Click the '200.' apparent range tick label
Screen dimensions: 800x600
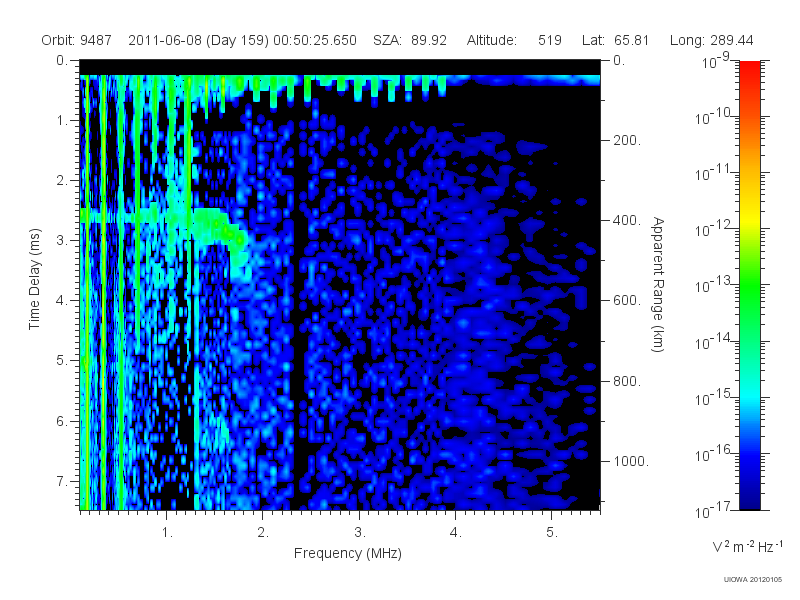click(627, 140)
